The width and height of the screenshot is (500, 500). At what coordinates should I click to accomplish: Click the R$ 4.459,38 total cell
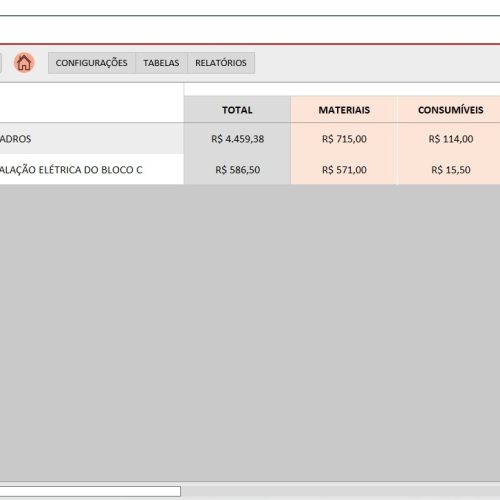[x=237, y=139]
